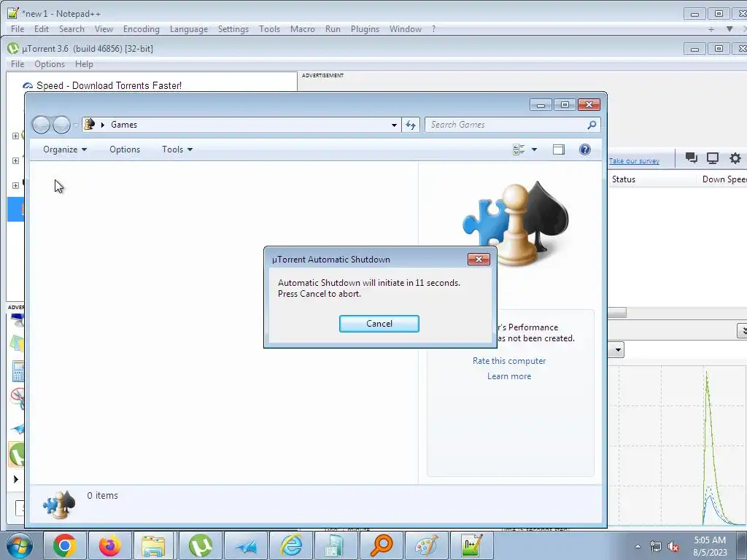Open address bar history dropdown in Games window
This screenshot has width=747, height=560.
pos(394,125)
